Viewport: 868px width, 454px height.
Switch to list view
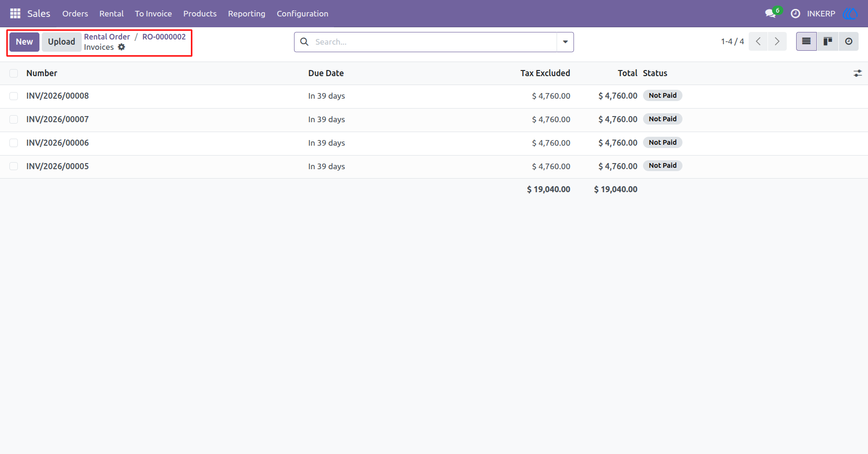806,41
